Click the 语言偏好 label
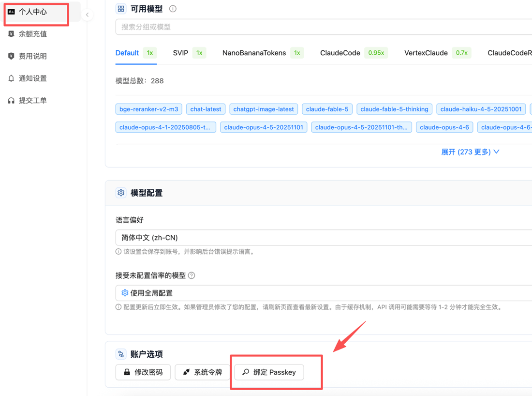The height and width of the screenshot is (396, 532). click(130, 220)
